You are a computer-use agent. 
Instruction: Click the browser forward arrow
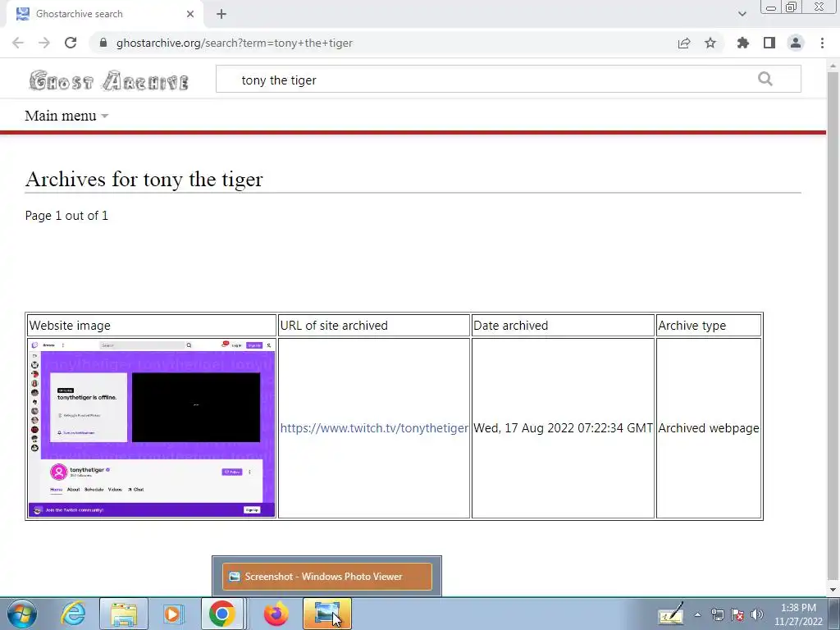click(x=44, y=43)
